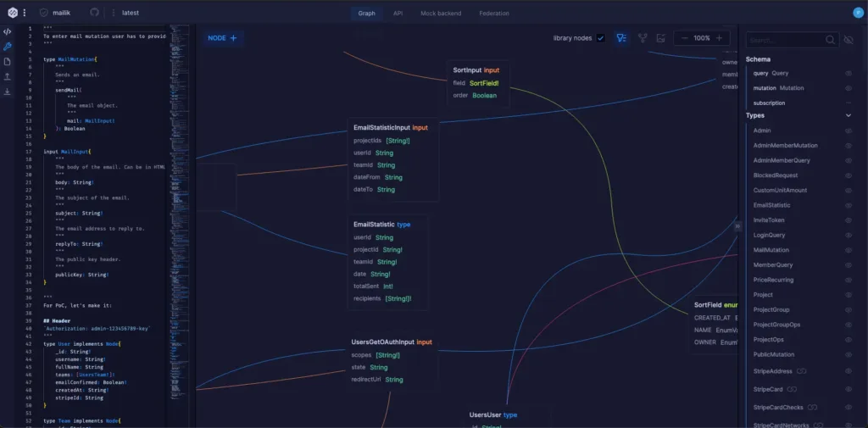The height and width of the screenshot is (428, 868).
Task: Open the file document sidebar icon
Action: tap(7, 62)
